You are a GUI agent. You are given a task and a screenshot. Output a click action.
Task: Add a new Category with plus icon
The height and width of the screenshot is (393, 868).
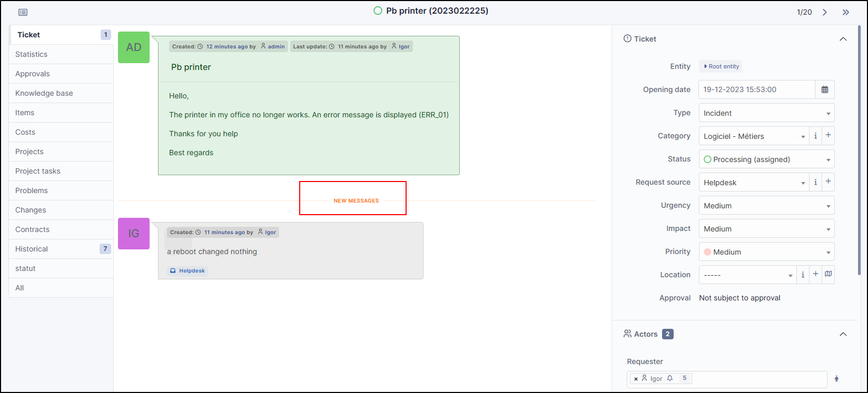[x=828, y=136]
